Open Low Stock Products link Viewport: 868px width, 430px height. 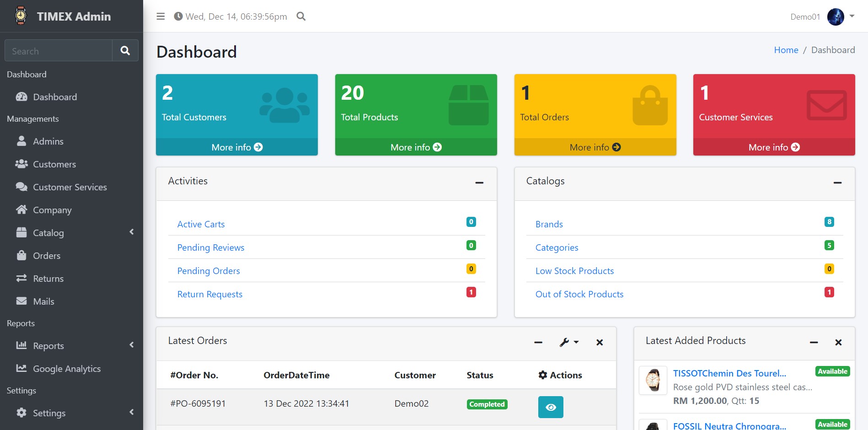click(x=575, y=271)
